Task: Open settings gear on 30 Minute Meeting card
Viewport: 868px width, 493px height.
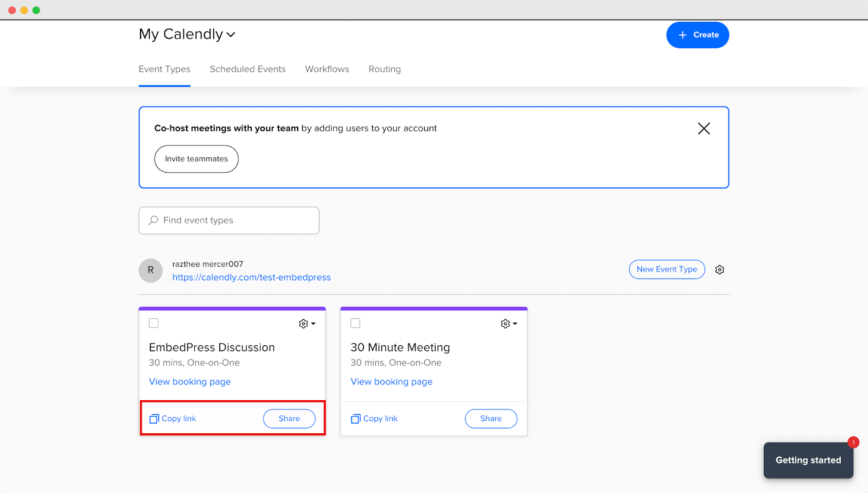Action: click(x=505, y=323)
